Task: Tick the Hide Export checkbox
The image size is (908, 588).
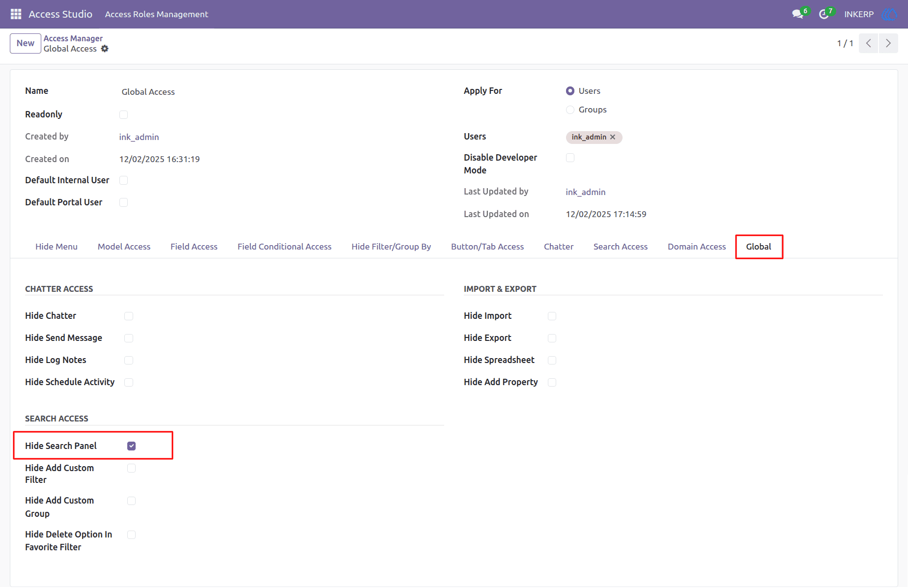Action: (552, 338)
